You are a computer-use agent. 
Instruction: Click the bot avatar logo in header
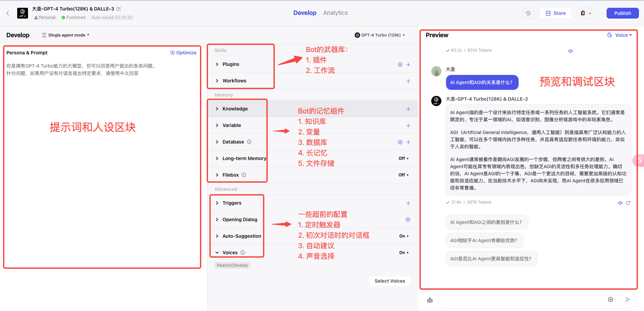[x=23, y=13]
